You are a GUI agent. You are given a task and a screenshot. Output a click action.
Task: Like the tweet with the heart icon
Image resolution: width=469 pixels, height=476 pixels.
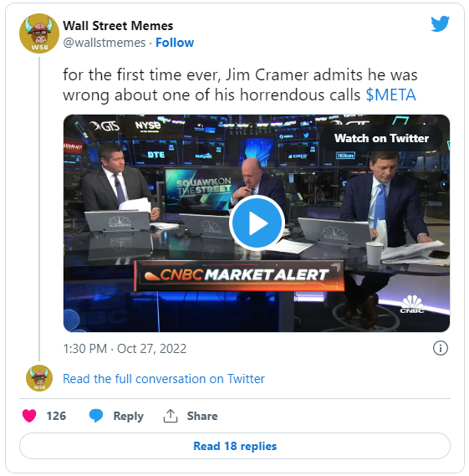coord(29,416)
